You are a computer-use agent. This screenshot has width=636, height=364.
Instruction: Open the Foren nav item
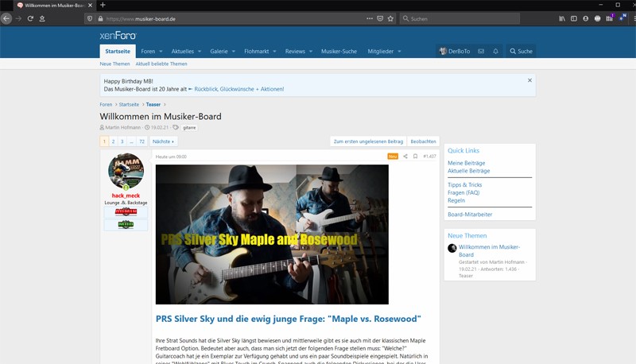pos(148,51)
